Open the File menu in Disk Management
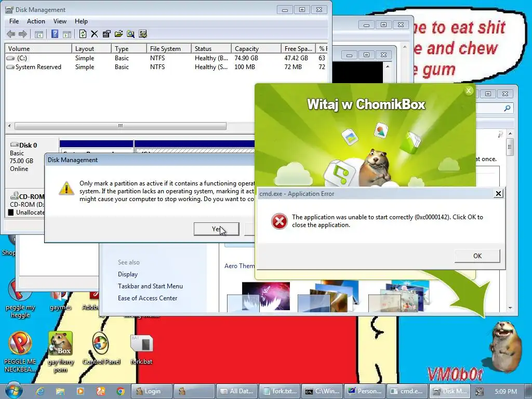Viewport: 532px width, 399px height. [14, 21]
